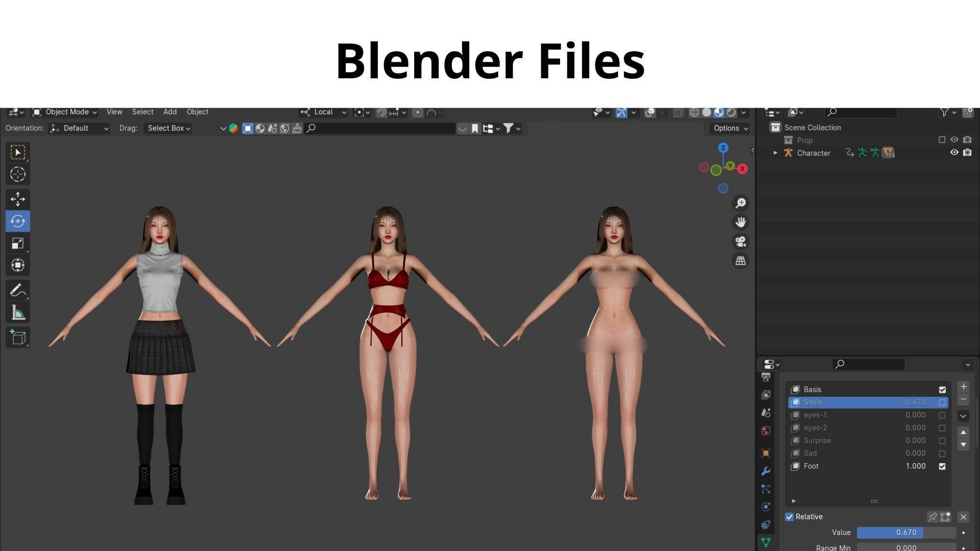Viewport: 980px width, 551px height.
Task: Click the Range Min value field
Action: tap(906, 548)
